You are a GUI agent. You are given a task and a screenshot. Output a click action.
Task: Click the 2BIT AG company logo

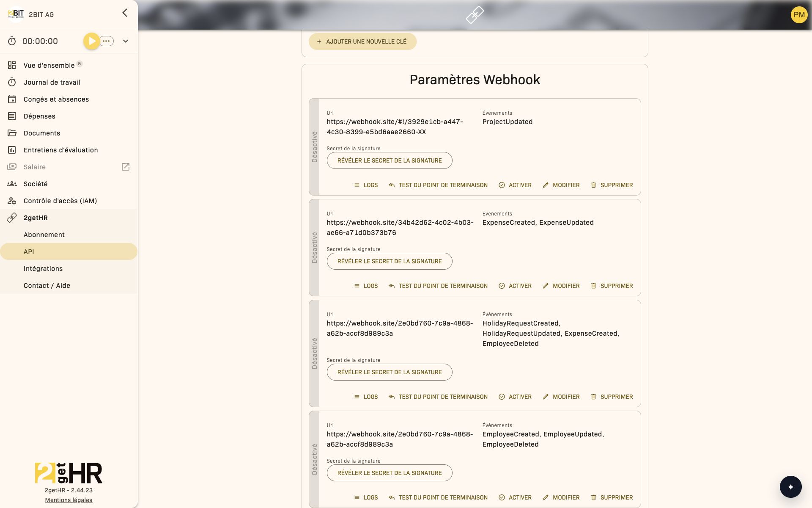coord(16,14)
